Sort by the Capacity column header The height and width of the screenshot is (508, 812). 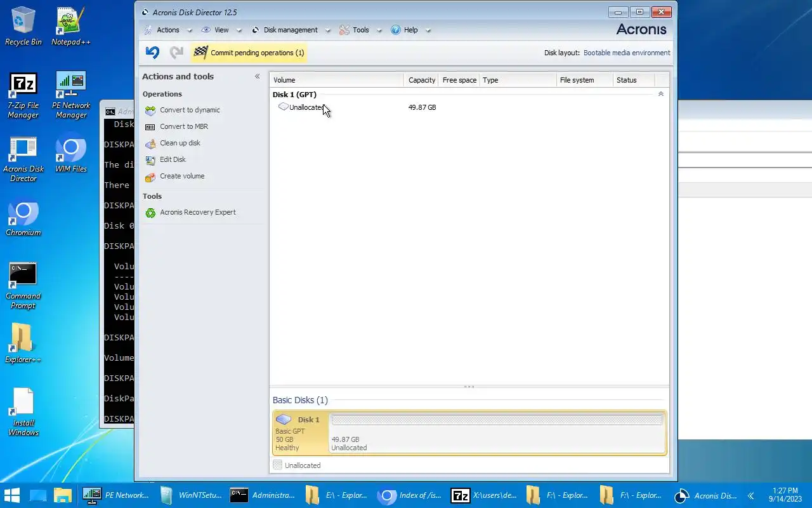(421, 80)
